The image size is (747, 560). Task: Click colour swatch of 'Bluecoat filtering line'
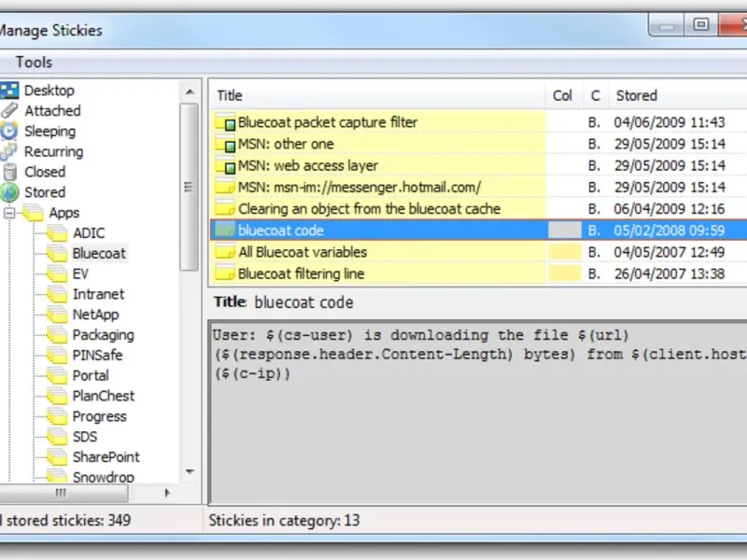pos(565,273)
